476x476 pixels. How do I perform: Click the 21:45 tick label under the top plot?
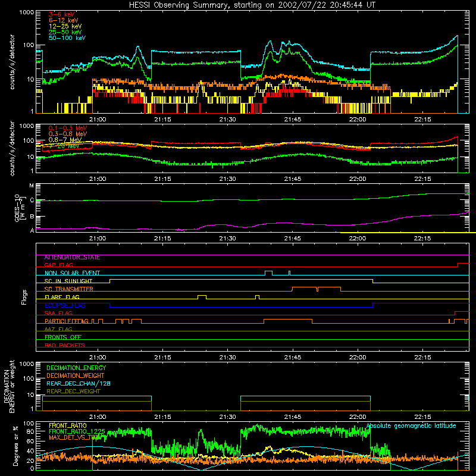tap(293, 120)
